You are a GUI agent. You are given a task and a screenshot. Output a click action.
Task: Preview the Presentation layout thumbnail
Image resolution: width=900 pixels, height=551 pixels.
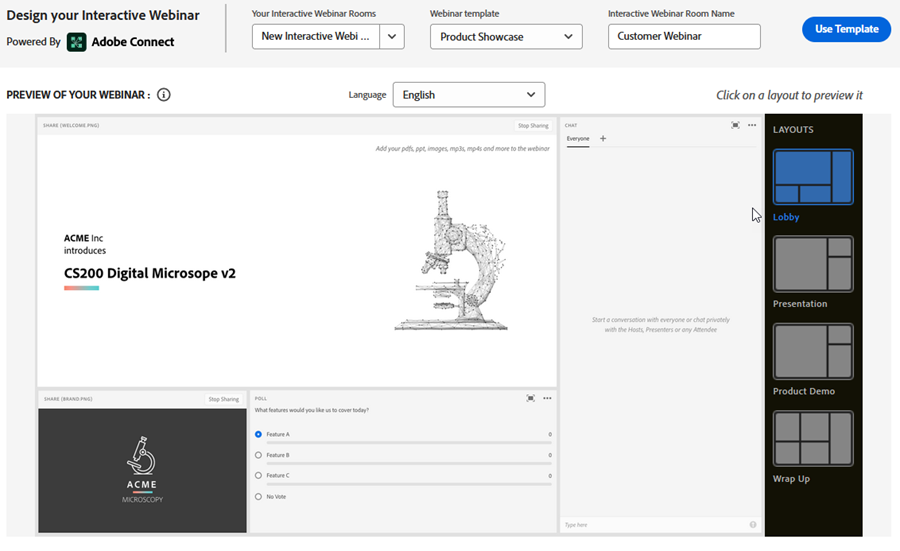tap(813, 264)
